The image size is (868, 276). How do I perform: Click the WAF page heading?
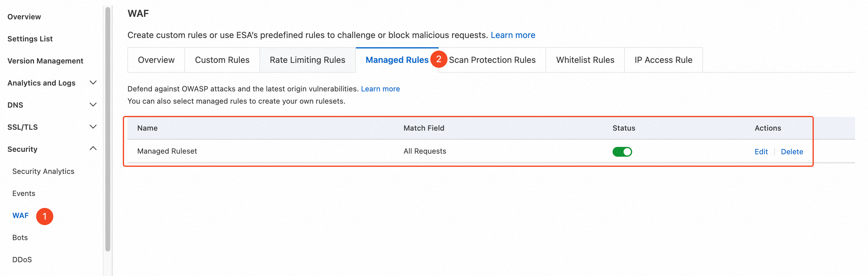point(138,13)
